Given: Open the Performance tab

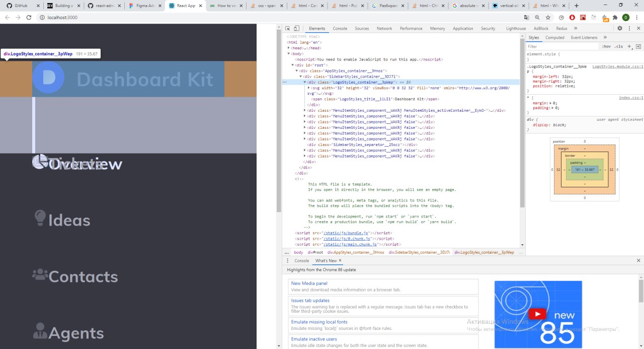Looking at the screenshot, I should coord(411,28).
